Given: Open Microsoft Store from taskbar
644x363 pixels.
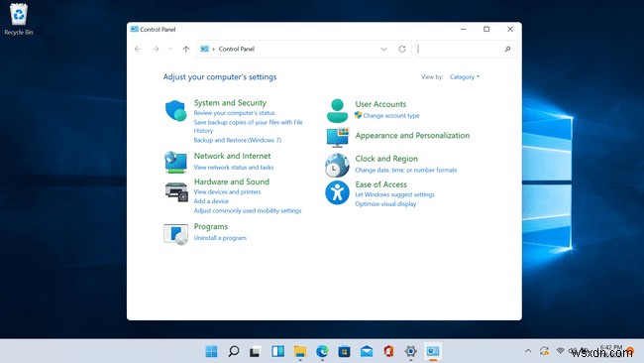Looking at the screenshot, I should tap(344, 351).
